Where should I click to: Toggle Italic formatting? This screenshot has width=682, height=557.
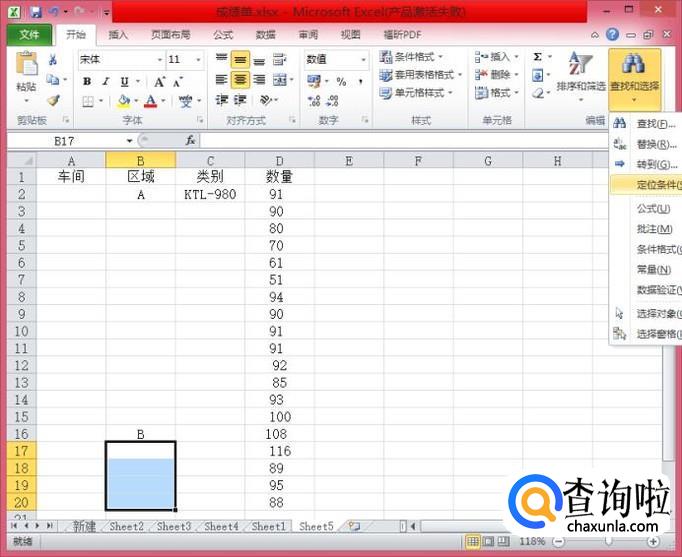[x=106, y=81]
